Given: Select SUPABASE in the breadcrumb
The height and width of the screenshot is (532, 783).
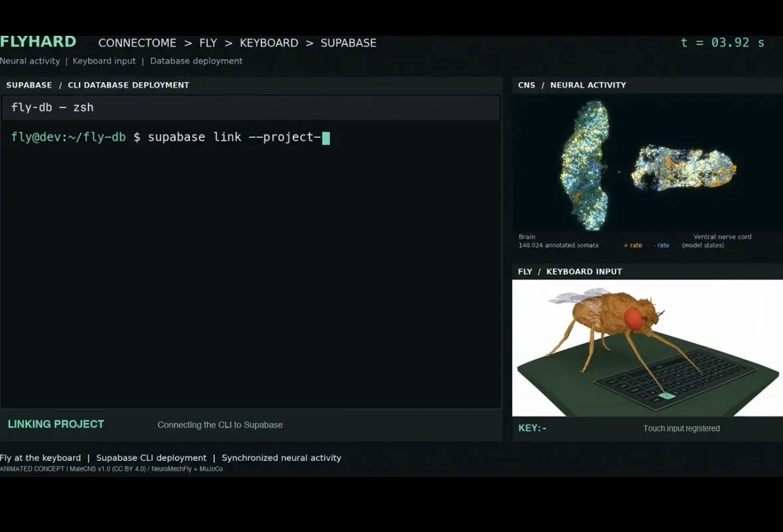Looking at the screenshot, I should click(349, 43).
